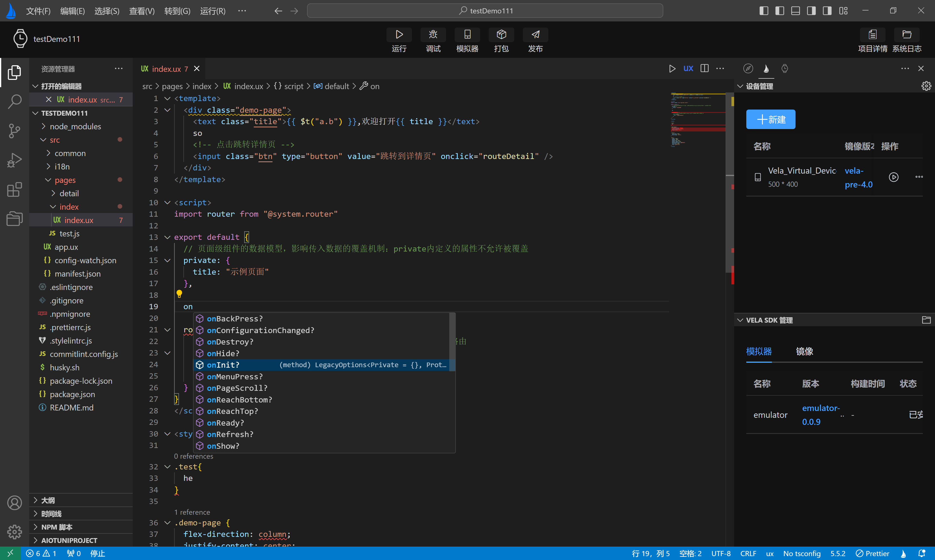This screenshot has height=560, width=935.
Task: Open Source Control in activity bar
Action: [x=14, y=131]
